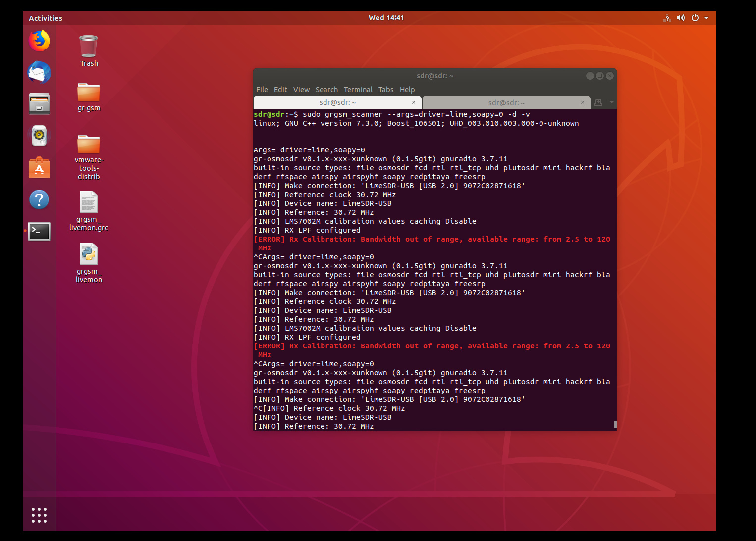Click the terminal vertical scrollbar

pos(615,424)
